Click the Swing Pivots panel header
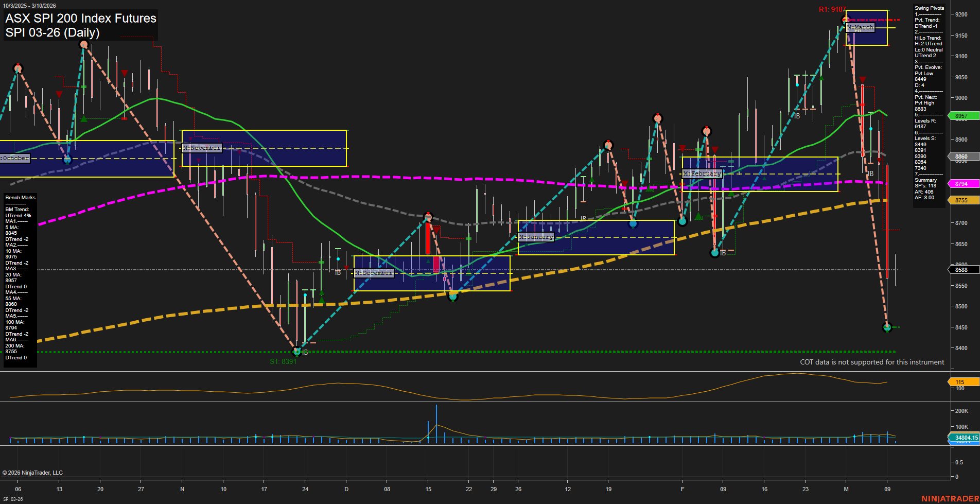The height and width of the screenshot is (504, 980). tap(930, 8)
